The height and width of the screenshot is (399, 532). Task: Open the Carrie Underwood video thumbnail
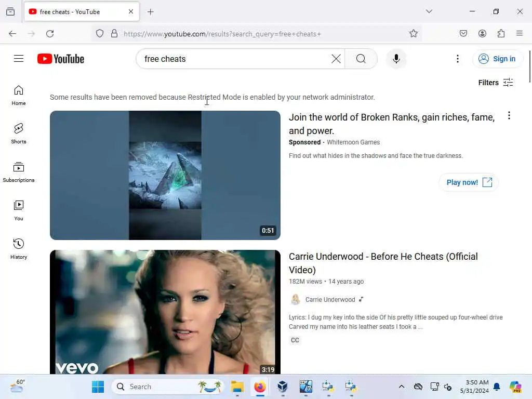click(x=165, y=312)
